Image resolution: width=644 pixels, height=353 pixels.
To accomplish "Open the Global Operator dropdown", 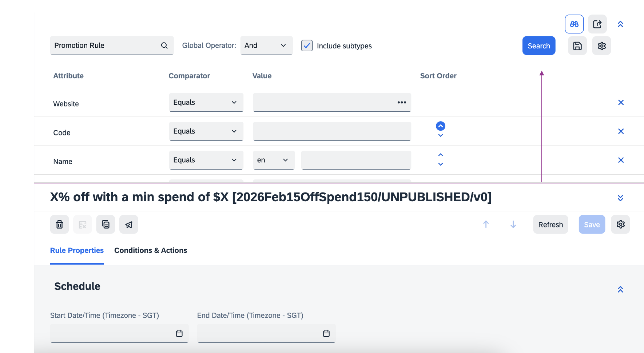I will (266, 45).
